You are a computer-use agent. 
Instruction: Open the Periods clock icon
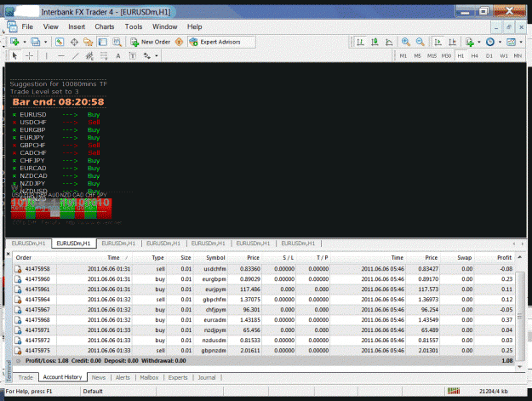pyautogui.click(x=490, y=42)
